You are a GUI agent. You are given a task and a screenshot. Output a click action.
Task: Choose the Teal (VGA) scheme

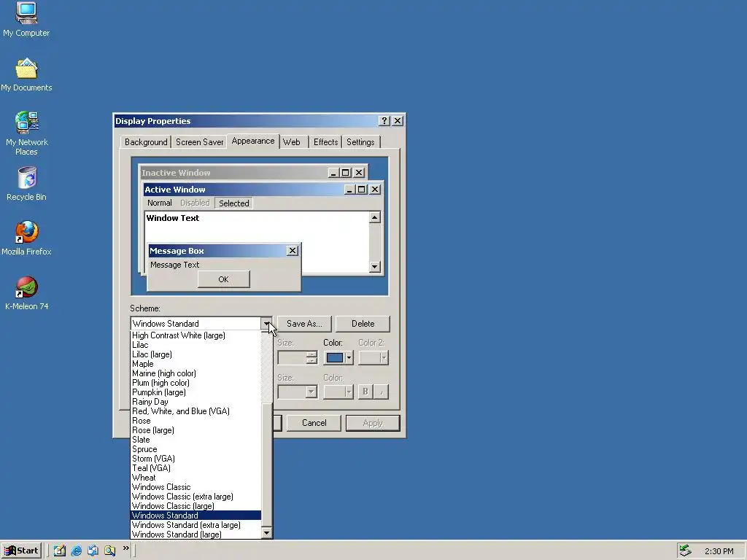pyautogui.click(x=196, y=468)
